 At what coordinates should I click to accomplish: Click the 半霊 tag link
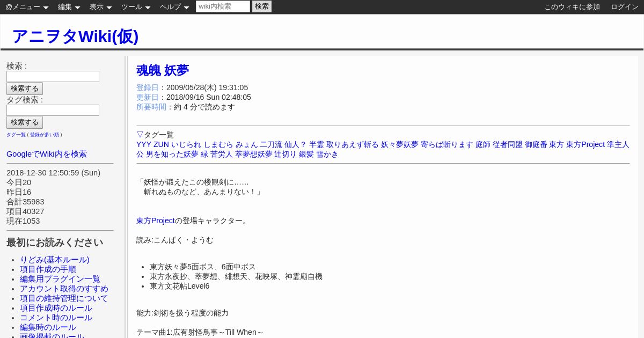pos(317,144)
